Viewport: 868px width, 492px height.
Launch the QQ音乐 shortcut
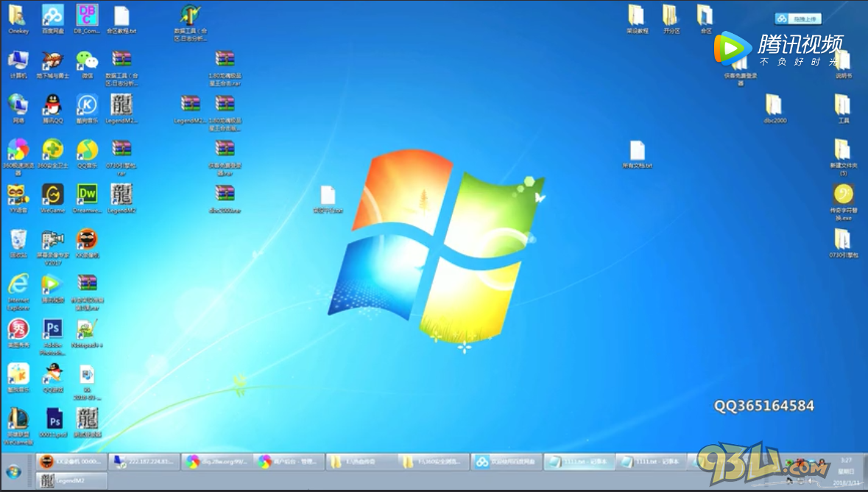coord(87,154)
